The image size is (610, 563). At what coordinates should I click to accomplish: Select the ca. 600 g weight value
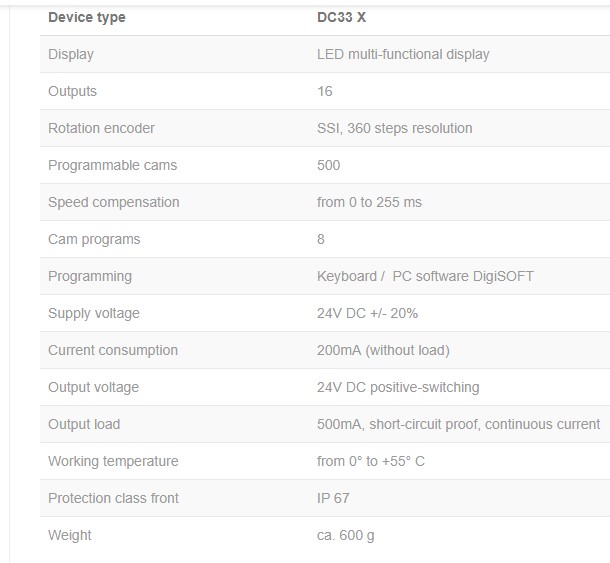pos(345,535)
